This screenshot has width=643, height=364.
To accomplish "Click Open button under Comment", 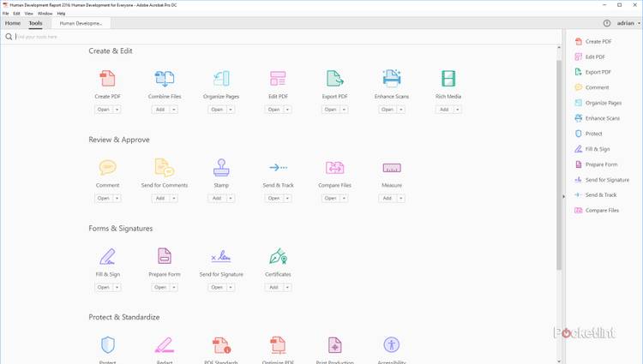I will pyautogui.click(x=104, y=198).
